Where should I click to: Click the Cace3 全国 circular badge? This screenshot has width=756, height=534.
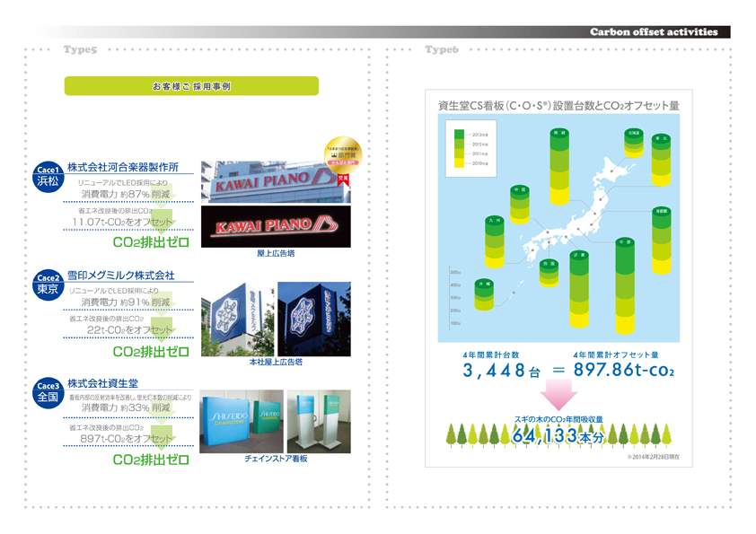pyautogui.click(x=48, y=393)
